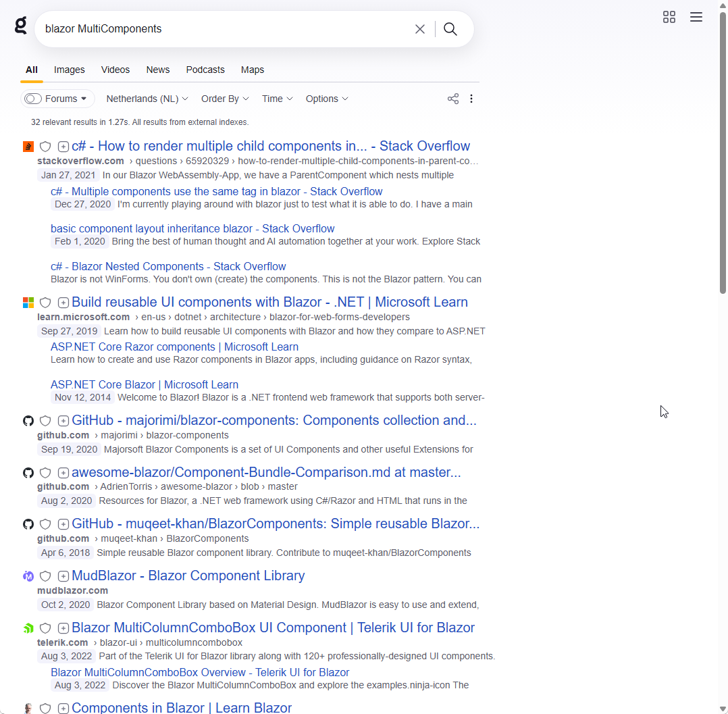Click '32 relevant results' info text
728x714 pixels.
point(140,122)
